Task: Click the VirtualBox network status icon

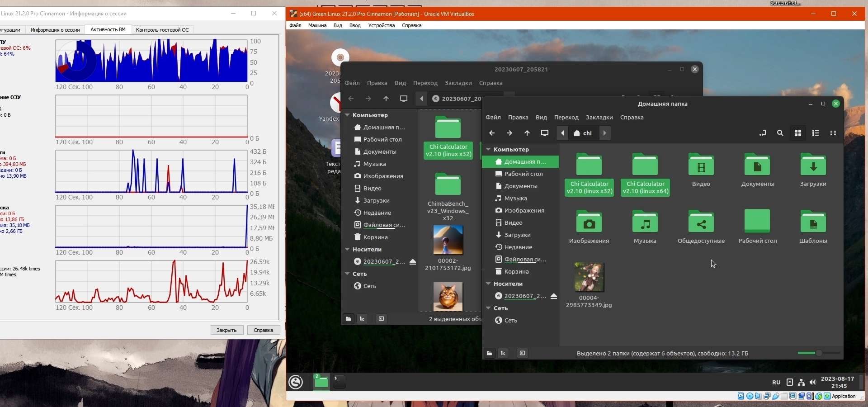Action: (x=767, y=396)
